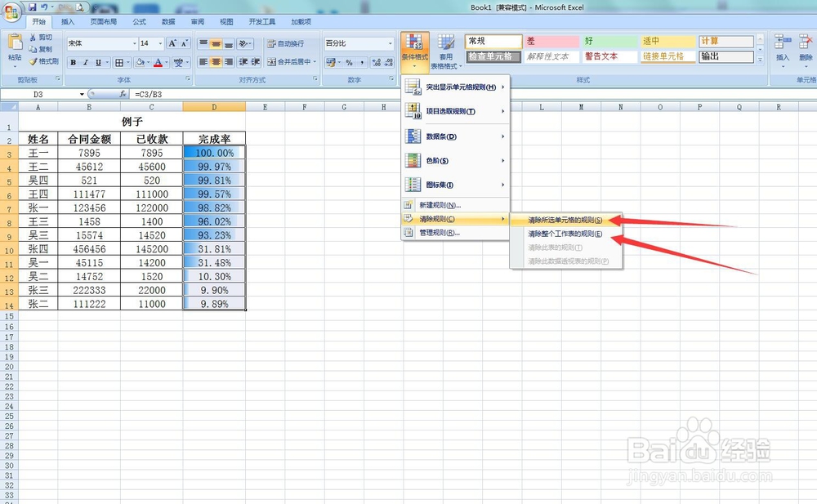
Task: Apply cell borders icon
Action: [x=119, y=63]
